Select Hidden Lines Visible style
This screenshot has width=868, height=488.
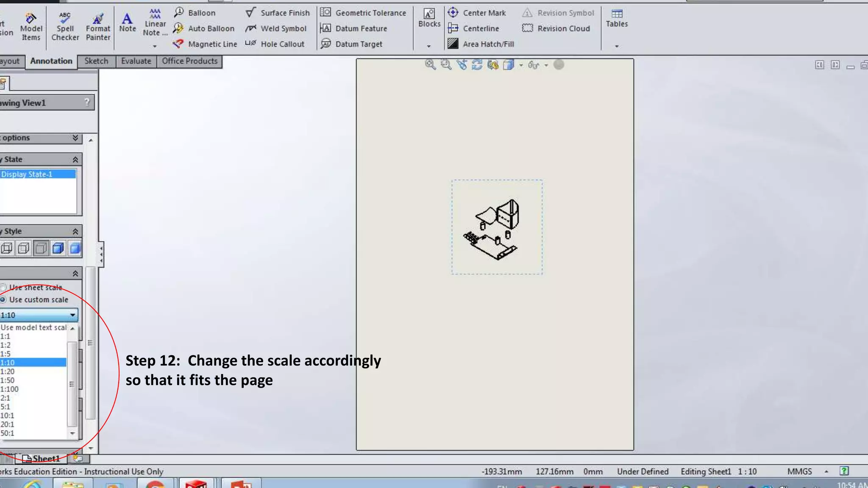click(24, 248)
